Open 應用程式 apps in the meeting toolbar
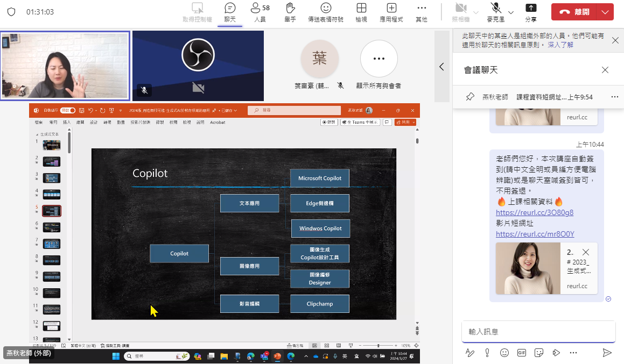 pyautogui.click(x=391, y=12)
